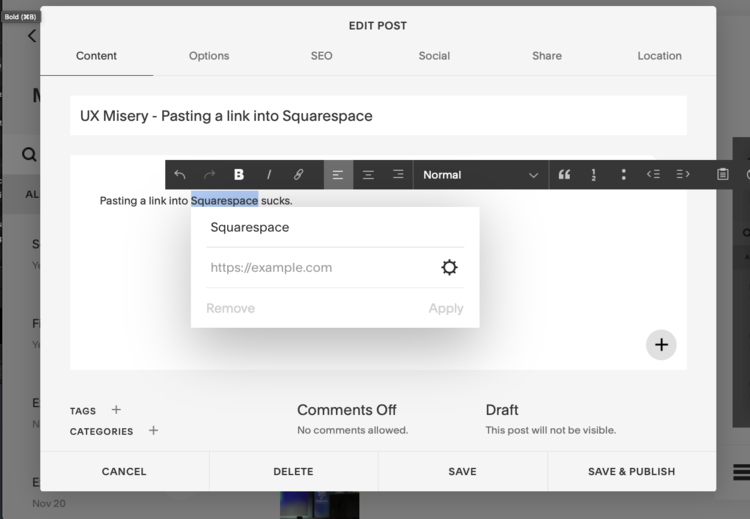
Task: Insert a bulleted list
Action: coord(623,175)
